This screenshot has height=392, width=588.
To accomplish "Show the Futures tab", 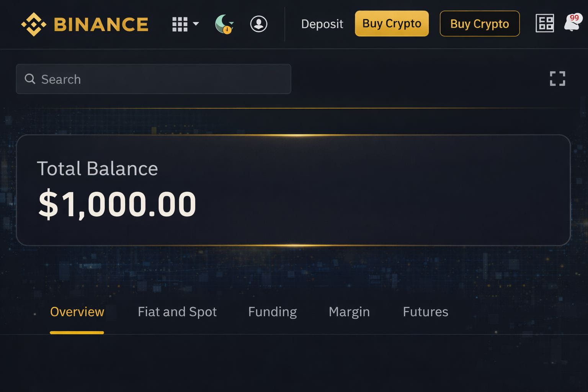I will point(425,312).
